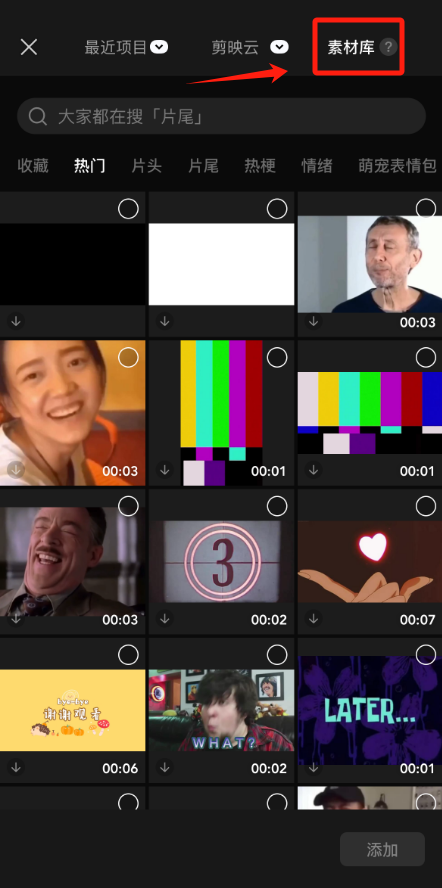Select the white clip's circle checkbox
This screenshot has height=888, width=442.
pos(277,209)
